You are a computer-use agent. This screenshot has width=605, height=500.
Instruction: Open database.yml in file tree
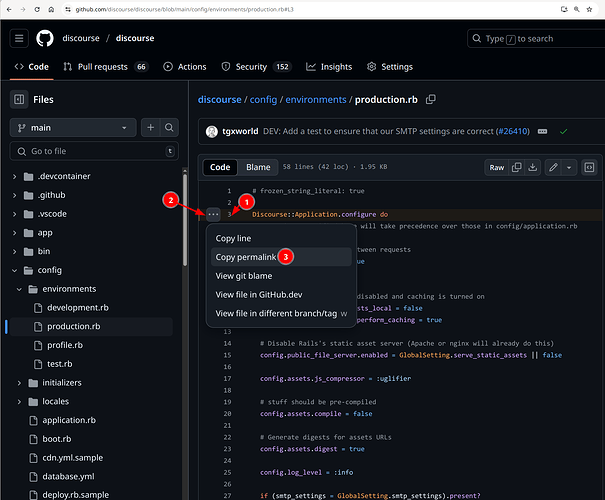[x=68, y=476]
